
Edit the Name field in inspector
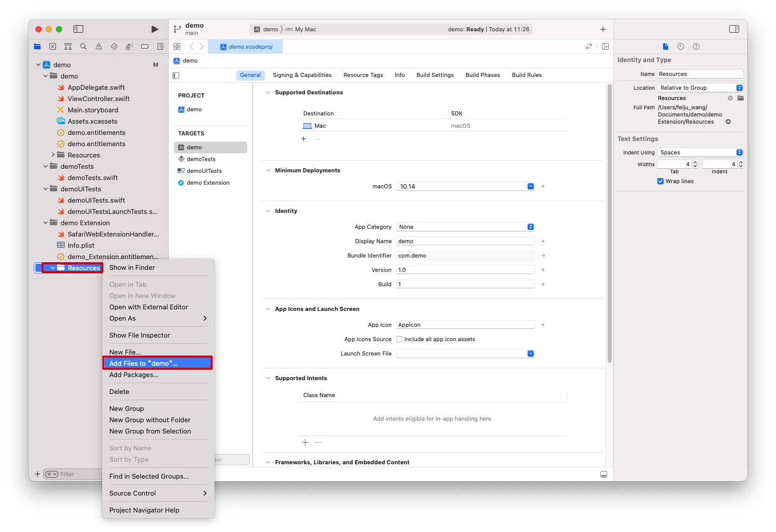(700, 74)
